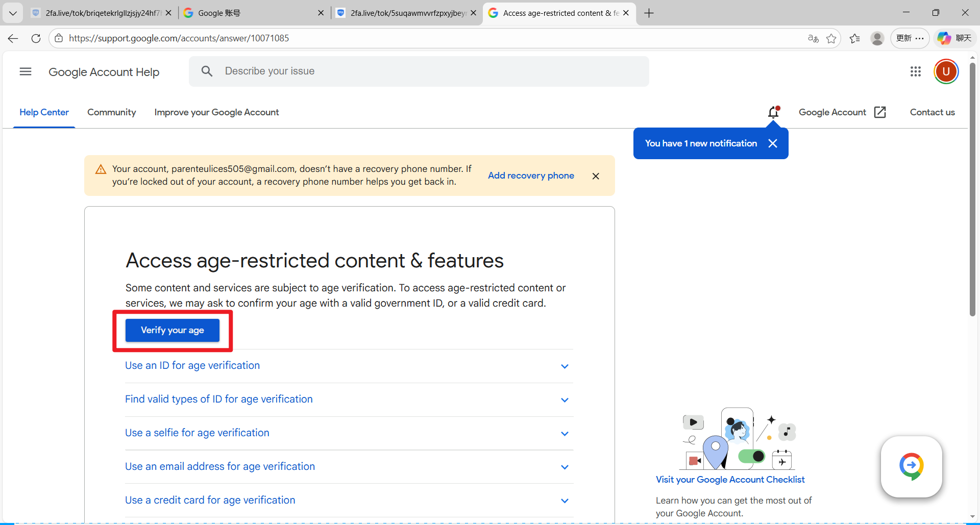Bookmark this page with star icon
This screenshot has height=525, width=980.
tap(831, 38)
